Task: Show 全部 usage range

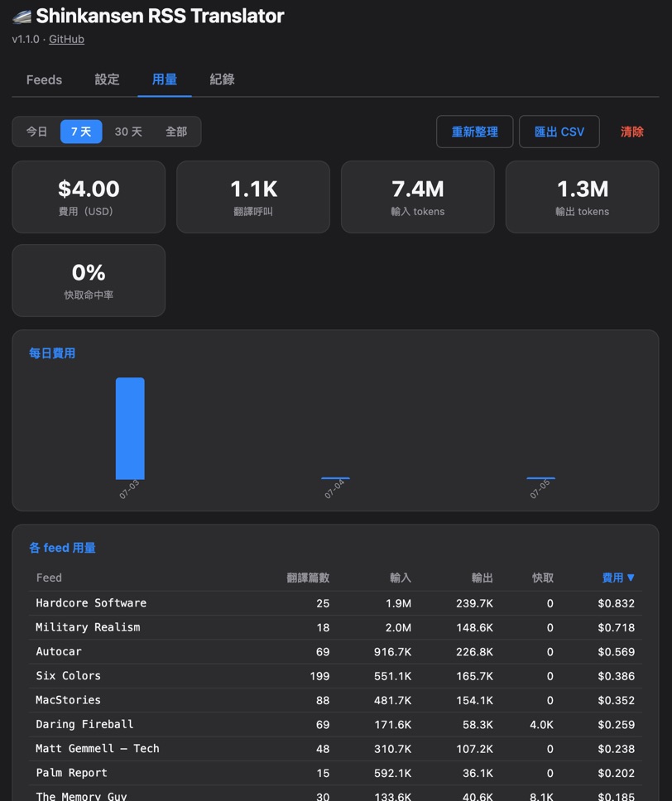Action: point(176,132)
